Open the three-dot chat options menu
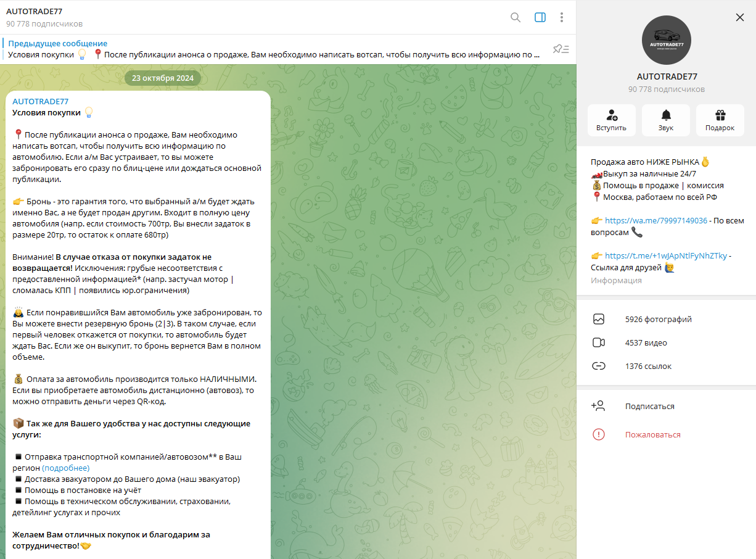Viewport: 756px width, 559px height. (561, 17)
